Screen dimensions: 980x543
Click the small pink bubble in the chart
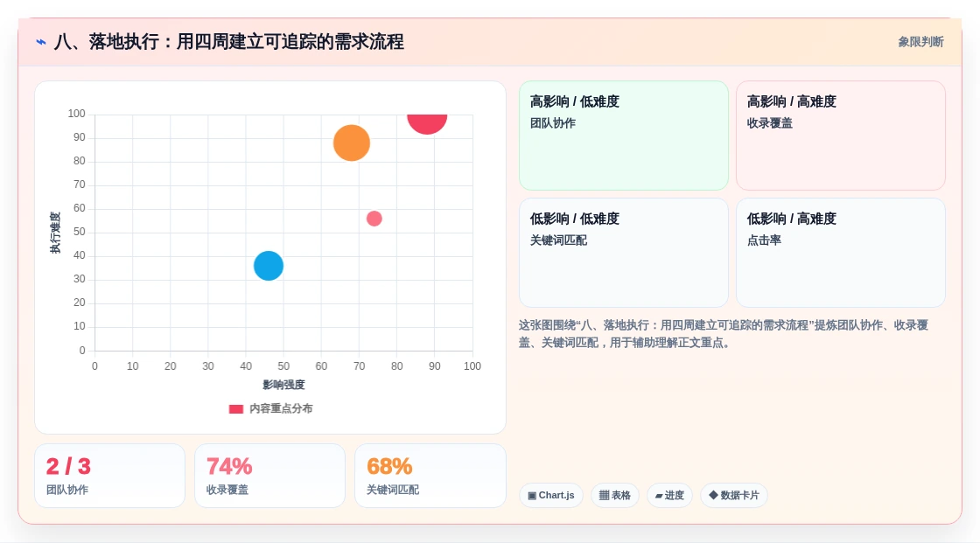tap(374, 219)
